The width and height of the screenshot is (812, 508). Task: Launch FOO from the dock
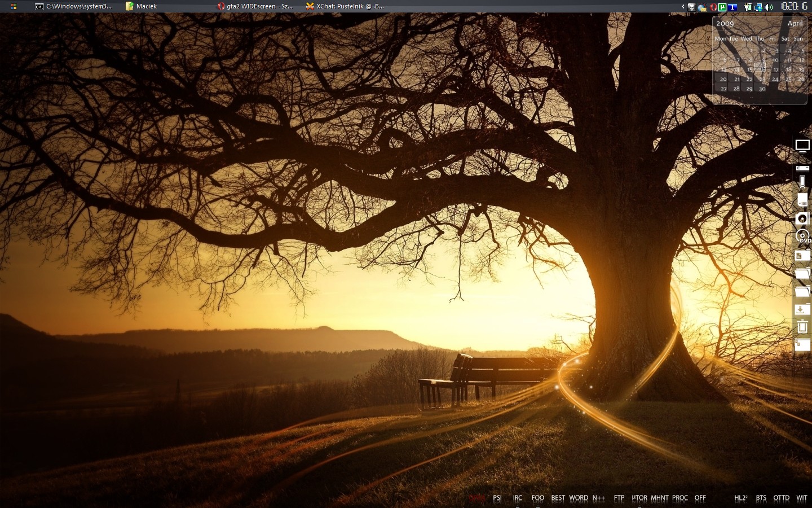[538, 498]
